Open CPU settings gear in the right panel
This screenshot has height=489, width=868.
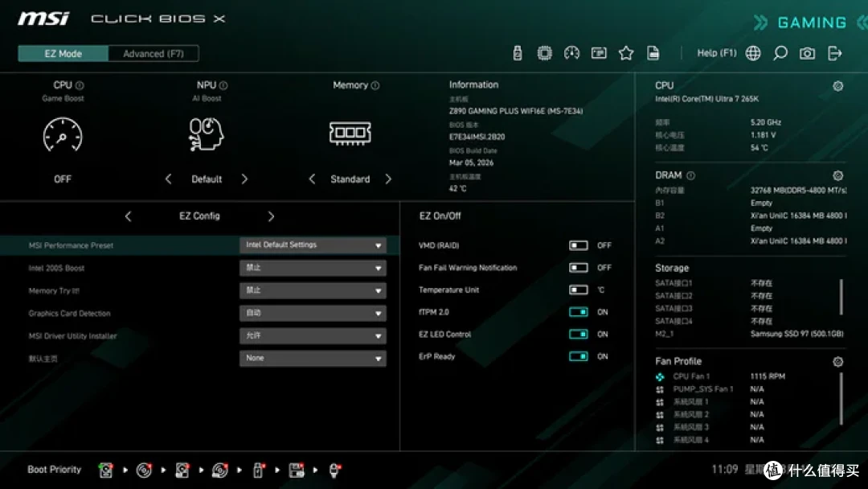pos(837,86)
